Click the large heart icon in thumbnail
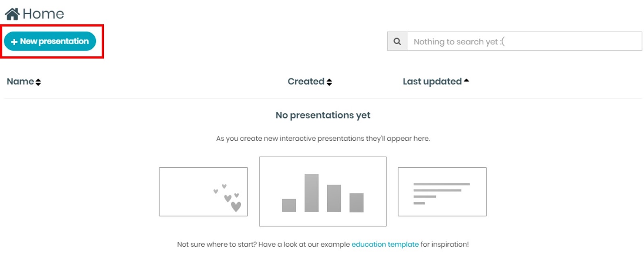The height and width of the screenshot is (258, 644). point(236,207)
